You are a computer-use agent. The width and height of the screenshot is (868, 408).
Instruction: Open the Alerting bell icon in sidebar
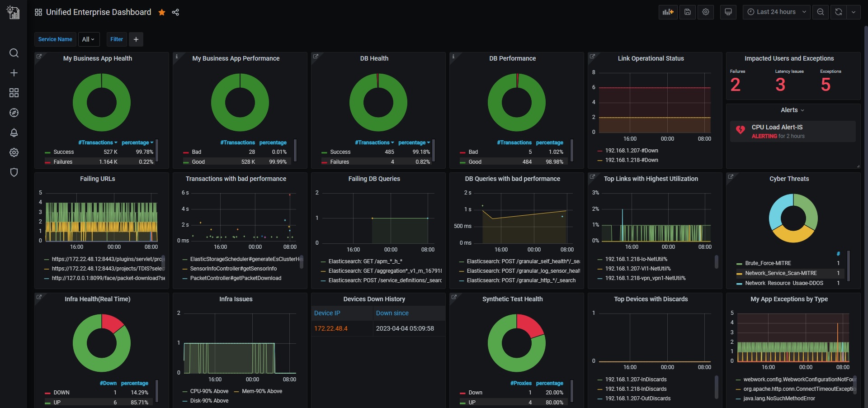(x=14, y=133)
